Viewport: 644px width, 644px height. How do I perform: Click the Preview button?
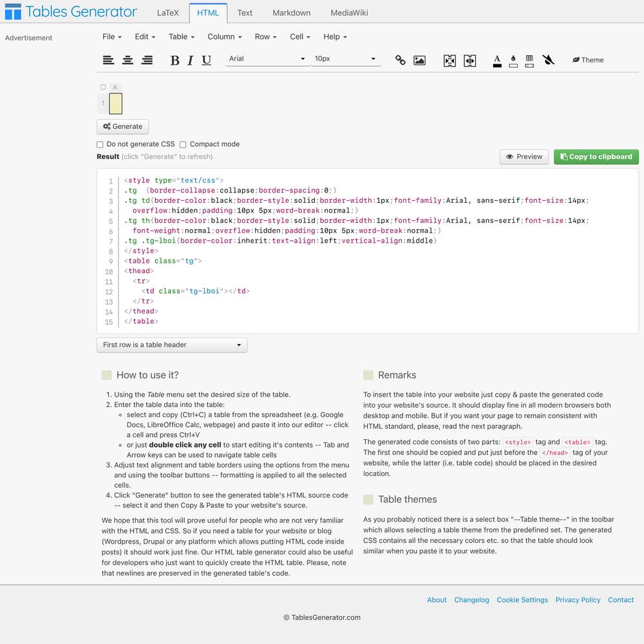[524, 157]
